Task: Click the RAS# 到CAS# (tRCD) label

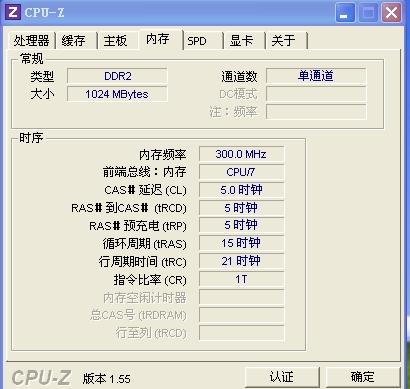Action: pos(129,208)
